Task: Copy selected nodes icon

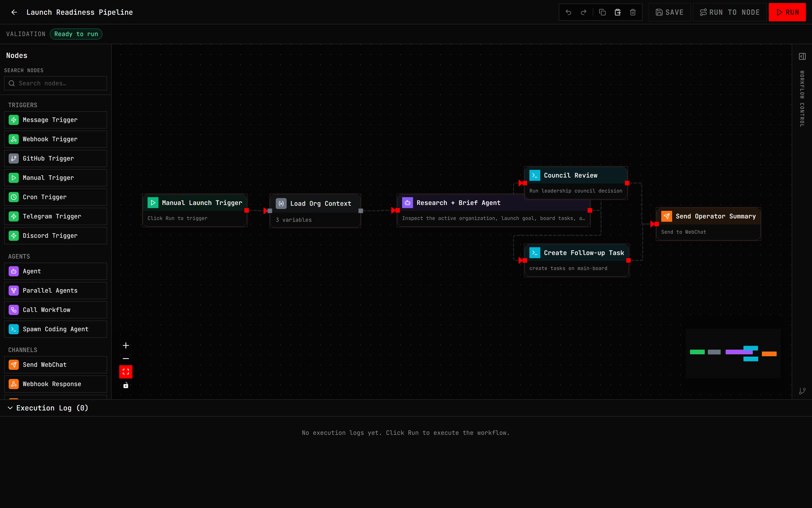Action: click(602, 12)
